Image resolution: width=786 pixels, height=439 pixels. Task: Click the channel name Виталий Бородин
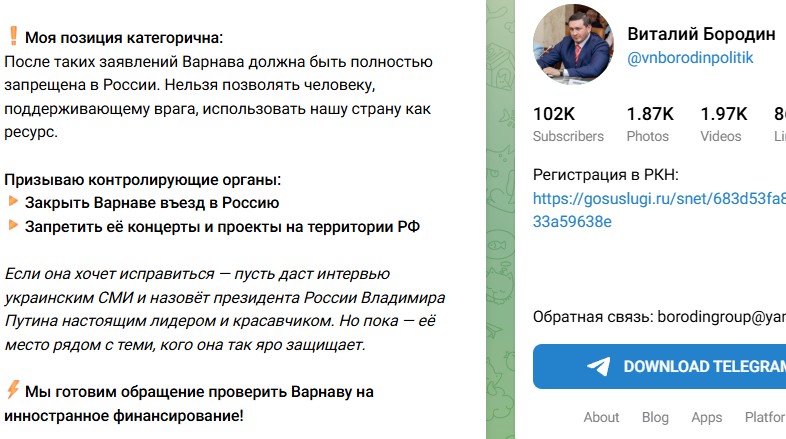click(x=700, y=34)
